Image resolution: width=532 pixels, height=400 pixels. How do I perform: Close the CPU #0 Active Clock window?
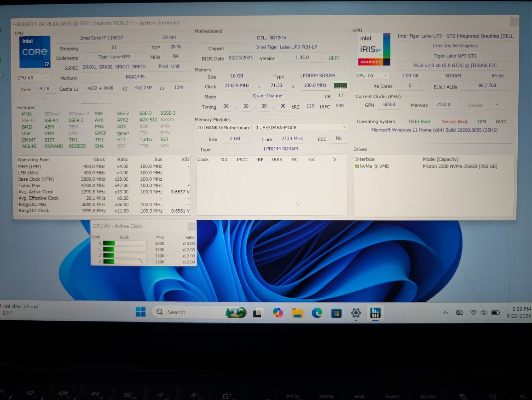(192, 227)
